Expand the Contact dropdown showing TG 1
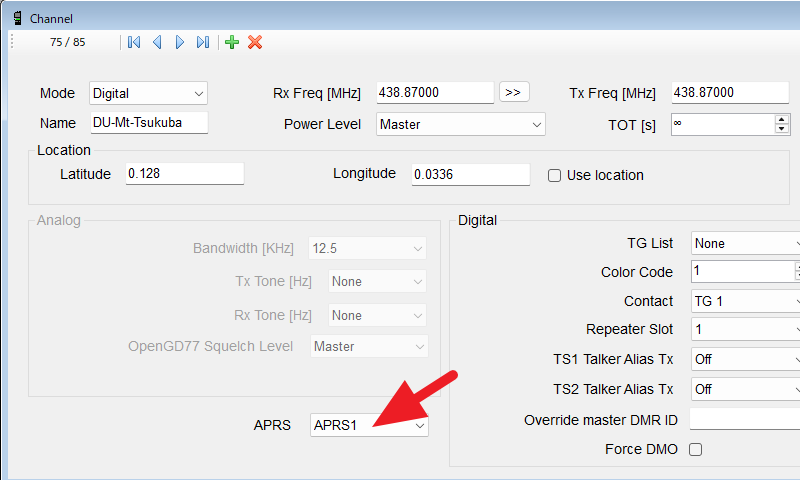The height and width of the screenshot is (480, 800). click(x=745, y=301)
